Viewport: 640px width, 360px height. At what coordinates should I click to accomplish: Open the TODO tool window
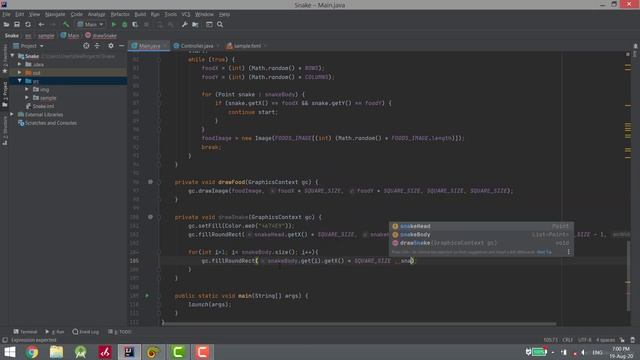tap(120, 332)
